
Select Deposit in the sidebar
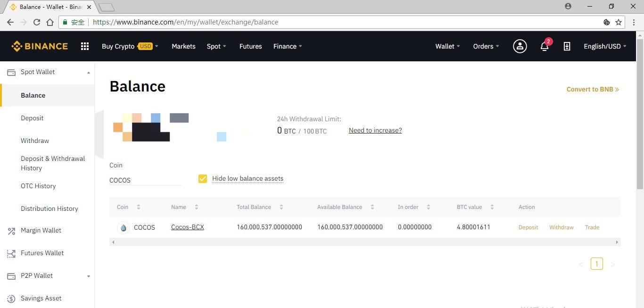pyautogui.click(x=32, y=118)
